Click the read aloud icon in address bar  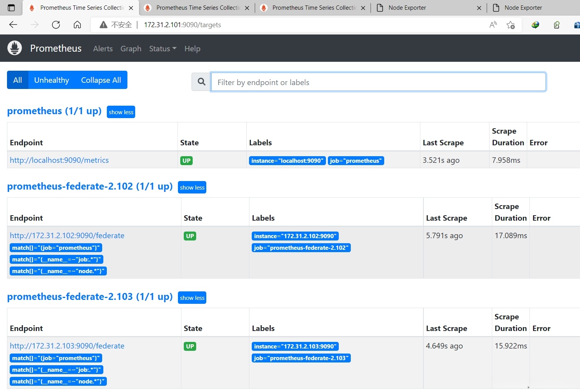tap(493, 25)
